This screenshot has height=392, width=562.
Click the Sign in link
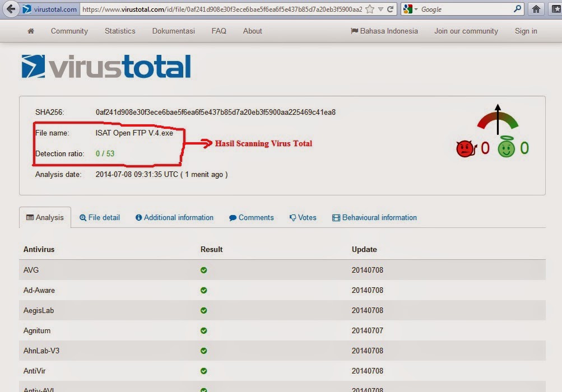(526, 31)
